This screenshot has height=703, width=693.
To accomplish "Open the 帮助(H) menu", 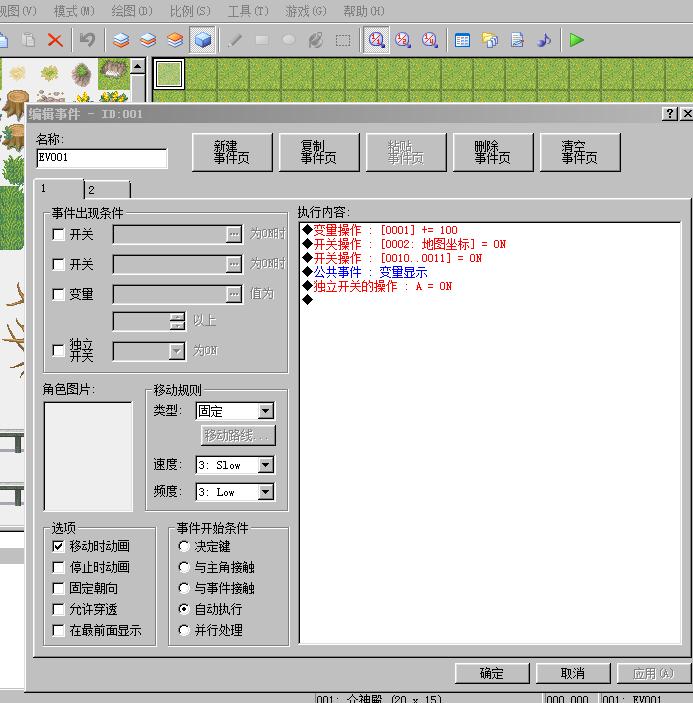I will 364,11.
